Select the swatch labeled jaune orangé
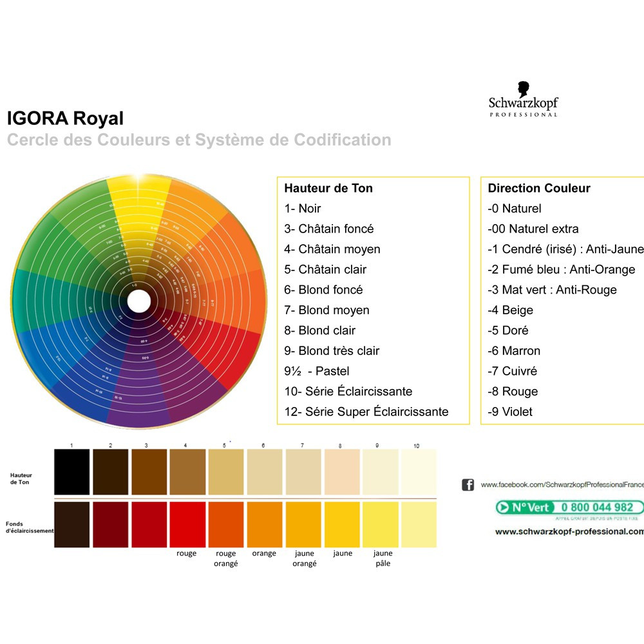This screenshot has height=644, width=644. point(303,524)
